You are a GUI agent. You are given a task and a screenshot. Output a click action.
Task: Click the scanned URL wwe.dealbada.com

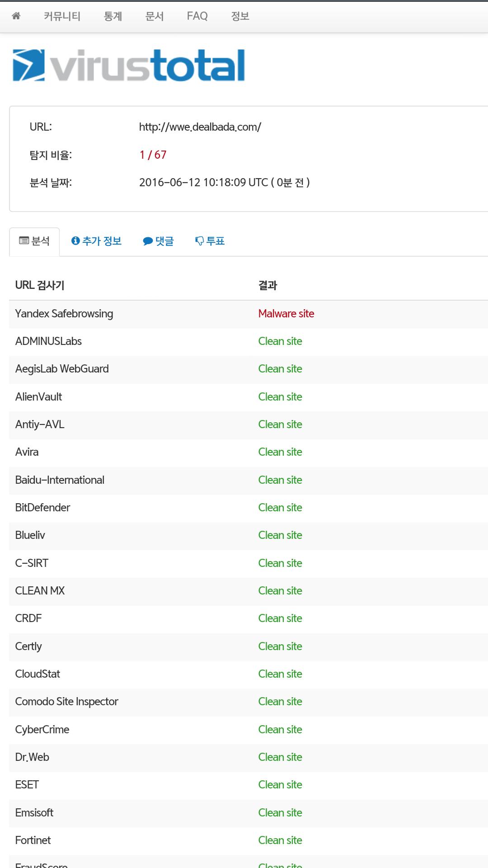(200, 127)
